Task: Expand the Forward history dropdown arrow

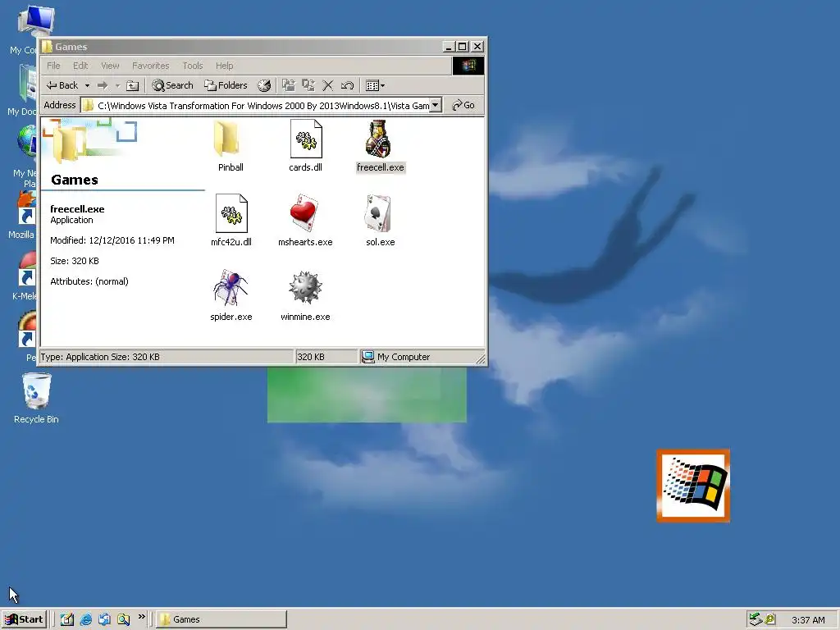Action: point(117,85)
